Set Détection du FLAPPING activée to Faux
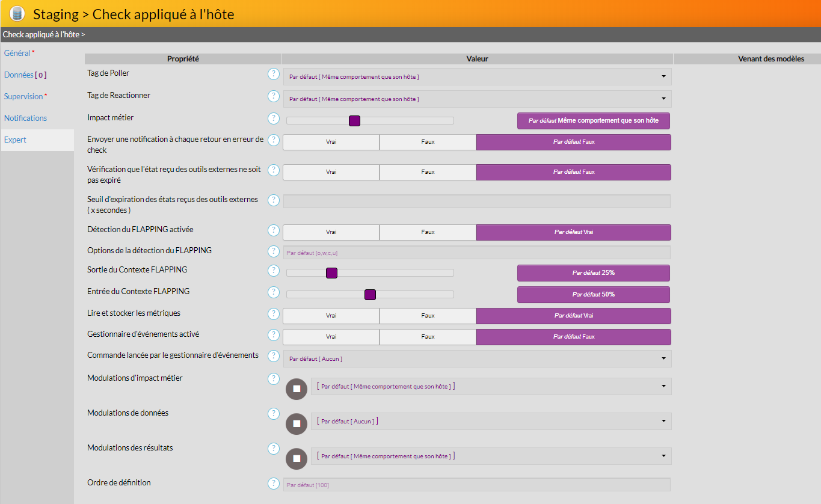 click(x=428, y=232)
